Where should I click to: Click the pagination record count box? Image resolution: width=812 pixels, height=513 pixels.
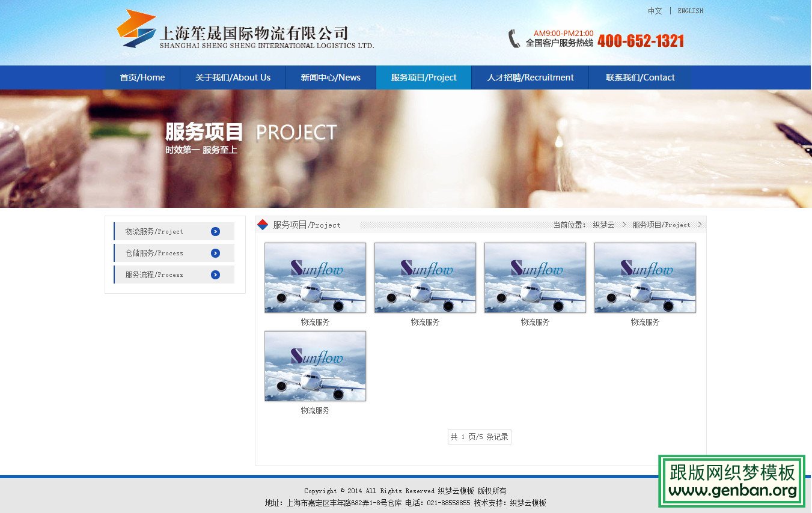tap(479, 437)
